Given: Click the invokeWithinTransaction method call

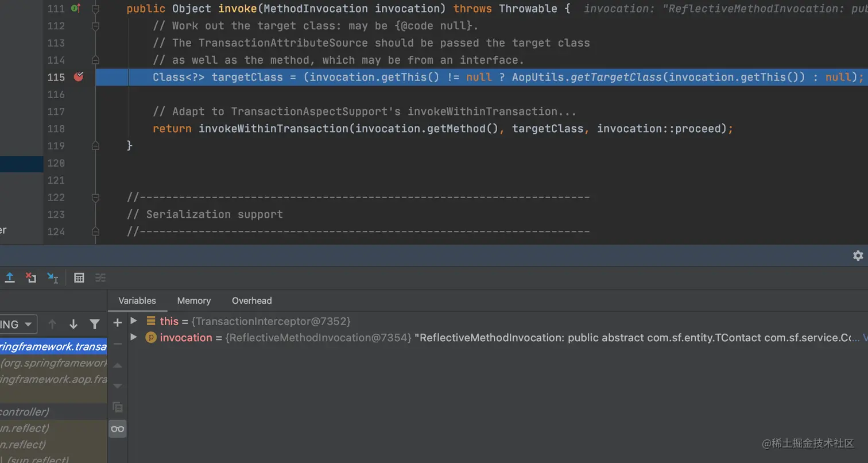Looking at the screenshot, I should click(x=273, y=129).
